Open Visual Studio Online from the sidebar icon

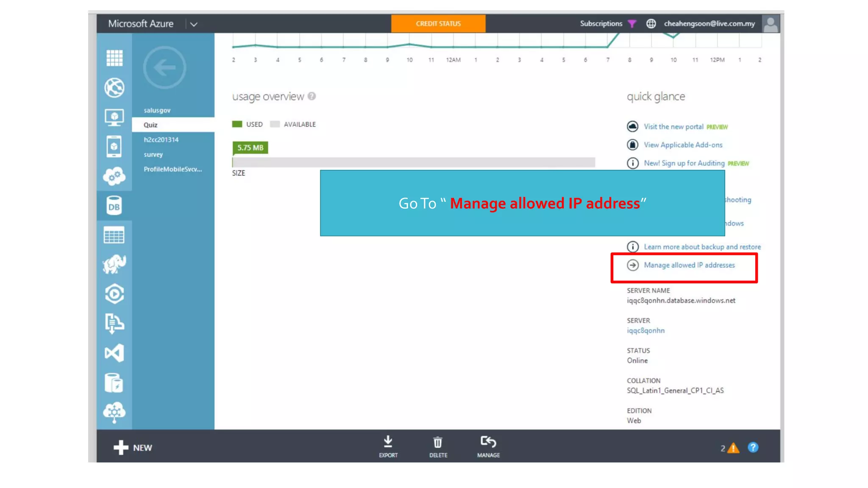[x=114, y=353]
